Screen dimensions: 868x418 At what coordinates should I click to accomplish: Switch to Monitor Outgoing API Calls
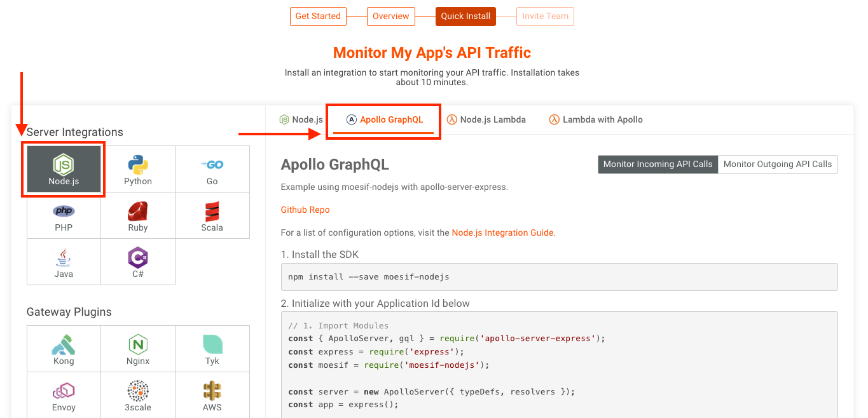pyautogui.click(x=777, y=164)
